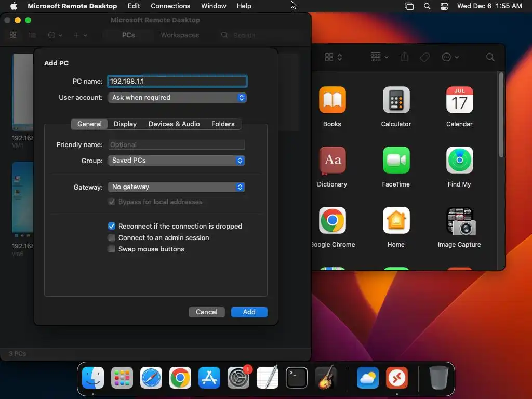Open the Home app icon

click(x=396, y=220)
